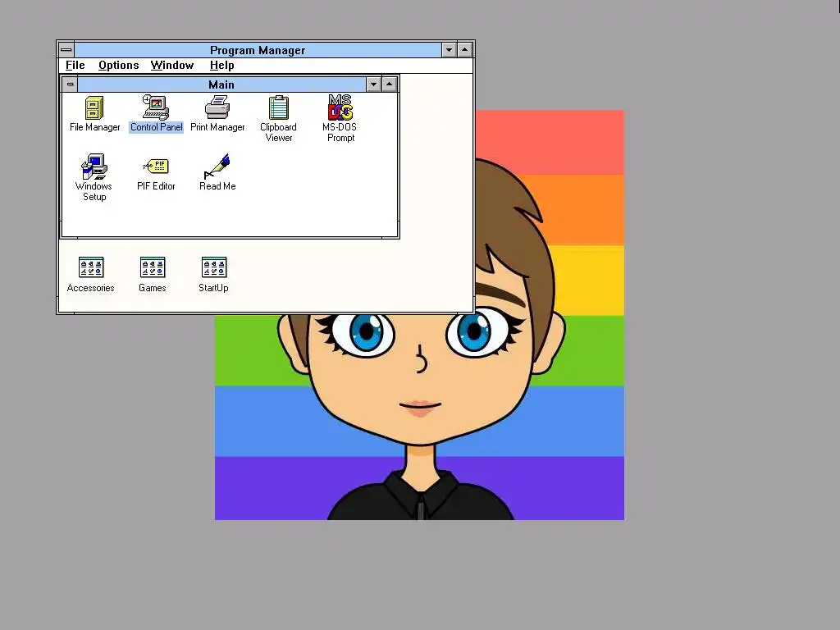Click the Main group title bar

[221, 84]
